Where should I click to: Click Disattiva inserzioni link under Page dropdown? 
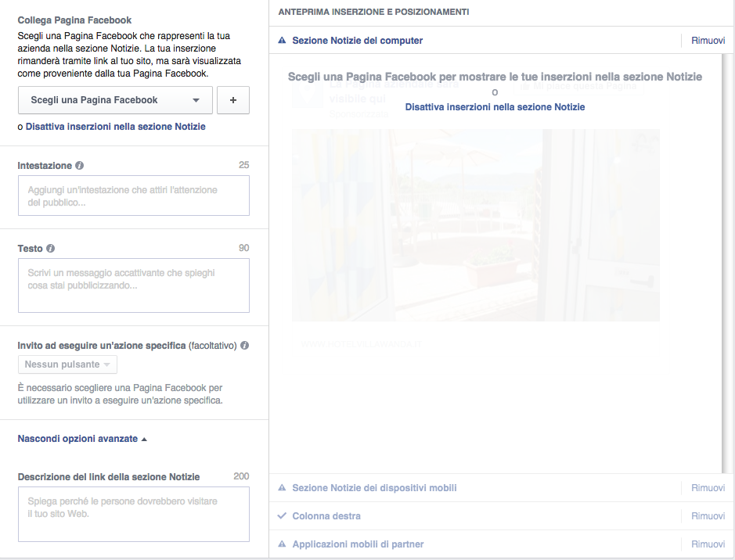click(115, 127)
